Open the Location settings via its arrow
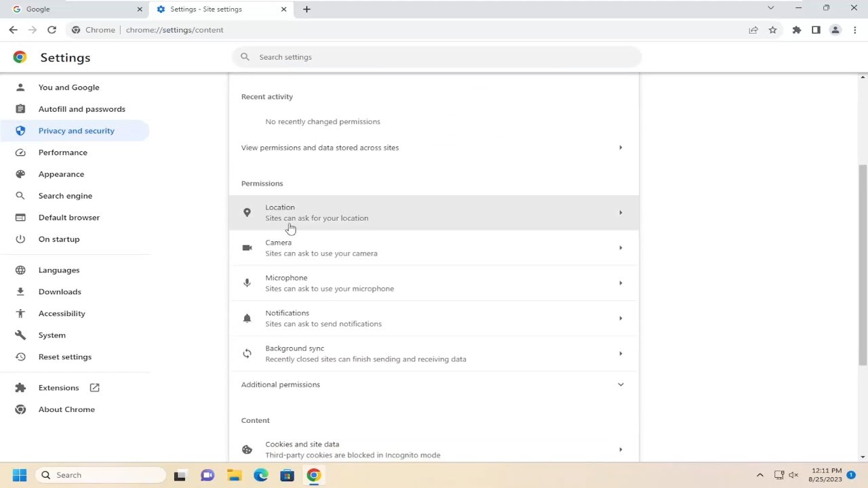Screen dimensions: 868x488 [x=620, y=212]
